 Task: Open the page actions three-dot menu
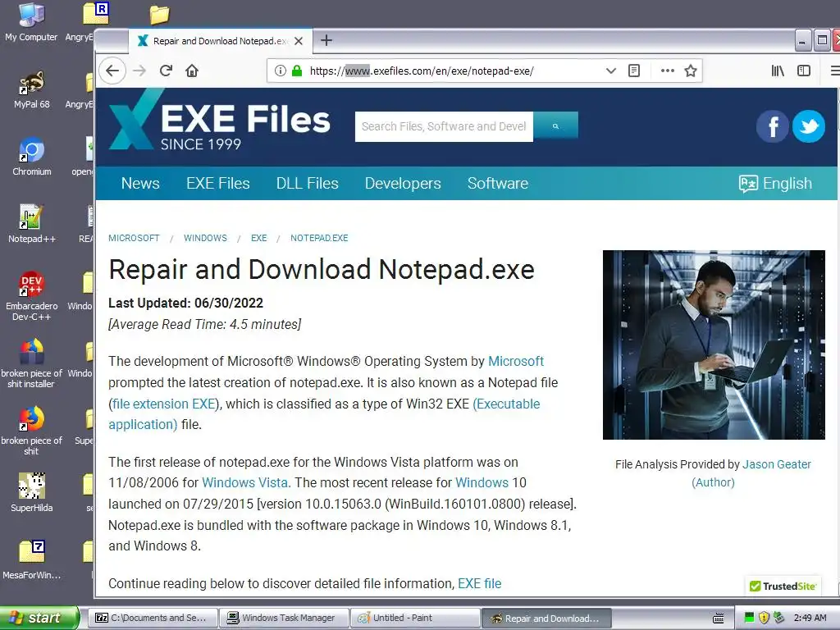668,71
